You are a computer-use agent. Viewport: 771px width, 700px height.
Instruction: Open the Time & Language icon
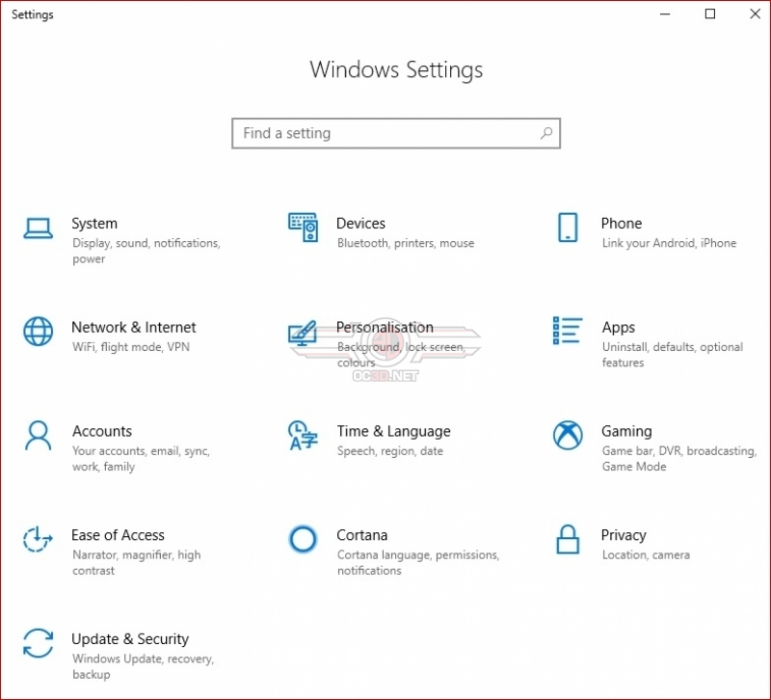303,436
